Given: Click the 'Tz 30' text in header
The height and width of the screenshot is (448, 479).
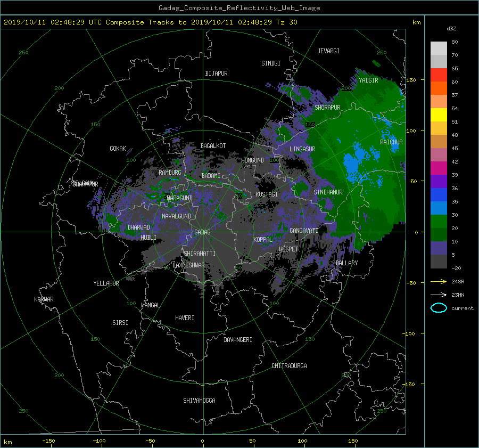Looking at the screenshot, I should click(x=286, y=22).
